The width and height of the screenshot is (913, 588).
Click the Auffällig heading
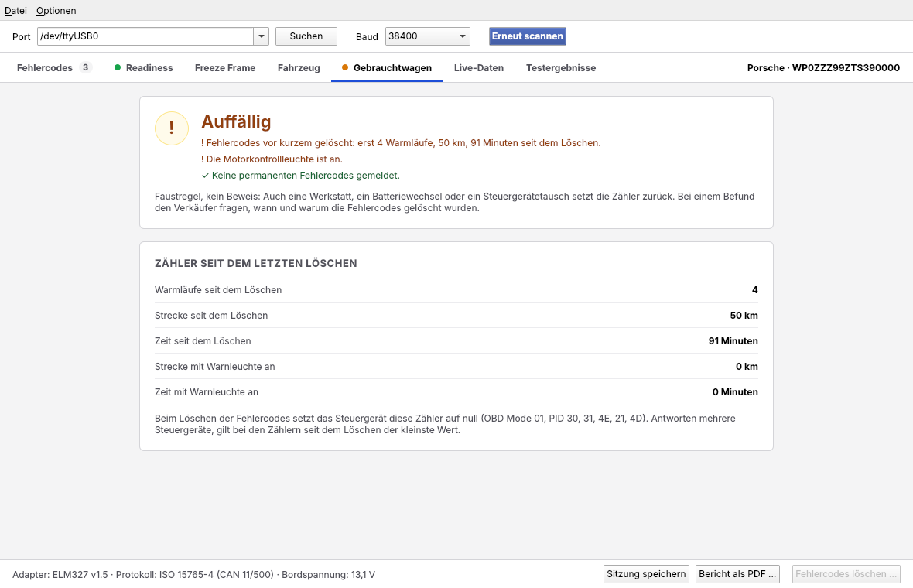(237, 121)
